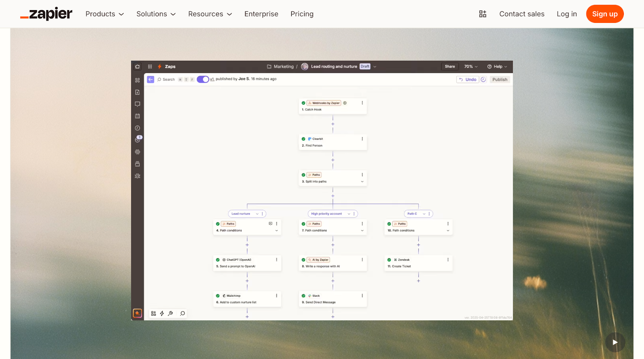Click the orange Zaps lightning bolt icon
Viewport: 644px width, 359px height.
tap(160, 66)
